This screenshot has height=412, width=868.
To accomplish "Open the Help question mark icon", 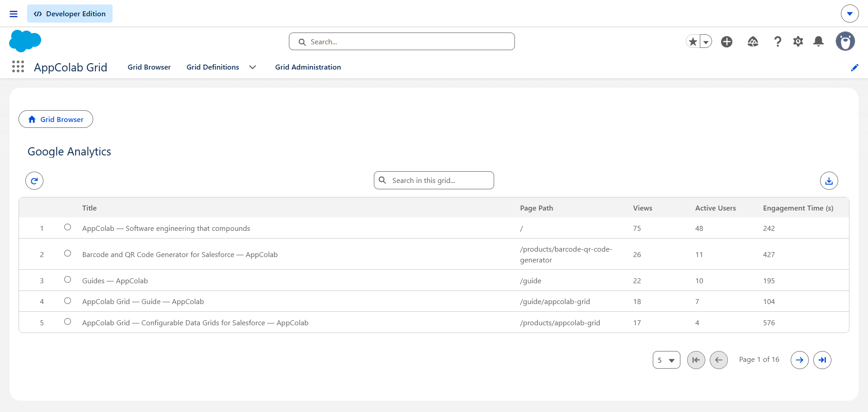I will click(x=778, y=42).
